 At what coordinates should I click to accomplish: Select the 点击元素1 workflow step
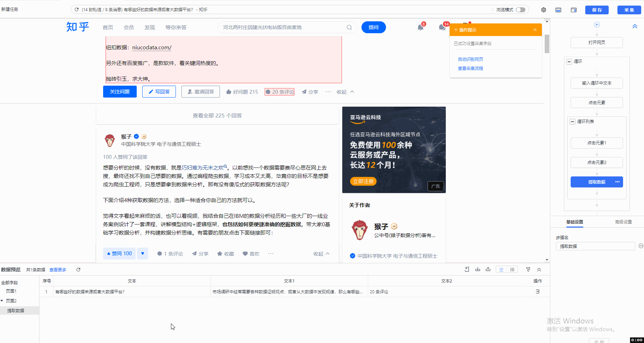(x=597, y=143)
